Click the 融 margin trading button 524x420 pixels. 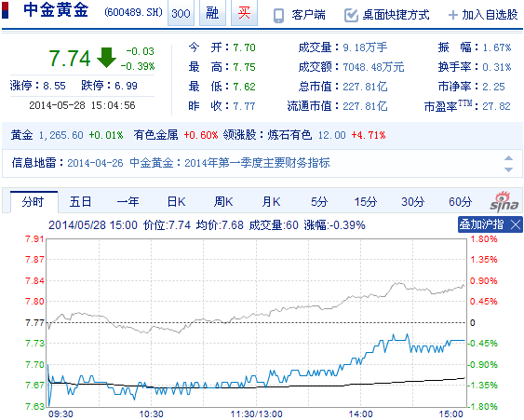(x=212, y=13)
